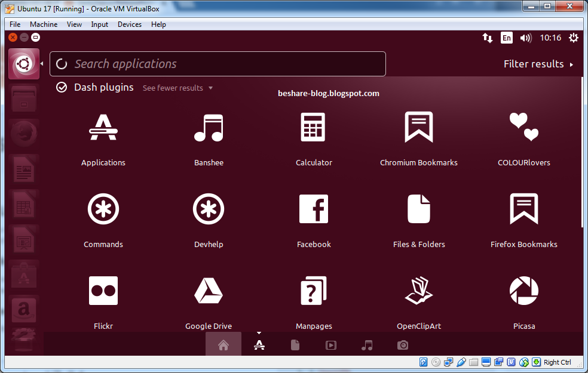Click the Dash plugins category header

(103, 87)
